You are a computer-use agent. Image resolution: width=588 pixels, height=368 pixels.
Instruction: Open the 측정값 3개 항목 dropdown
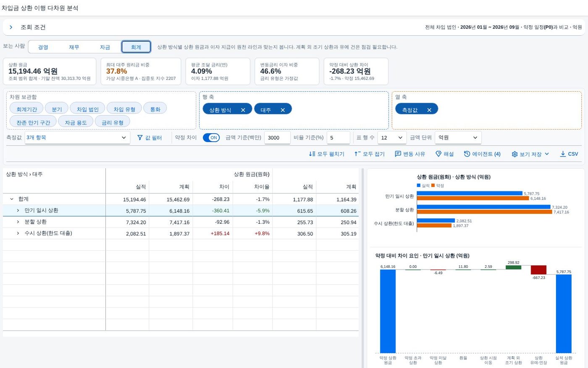pos(77,138)
